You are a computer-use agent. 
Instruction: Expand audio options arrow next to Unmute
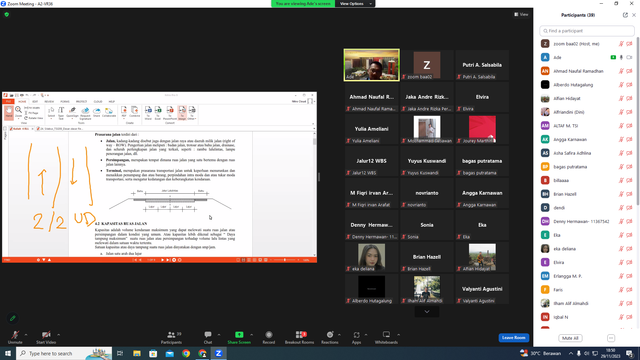pyautogui.click(x=26, y=335)
